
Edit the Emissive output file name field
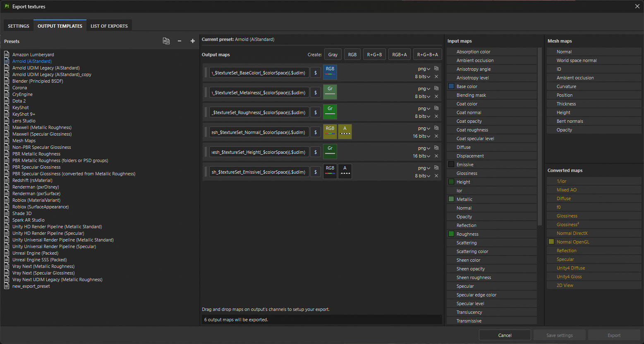[x=259, y=172]
